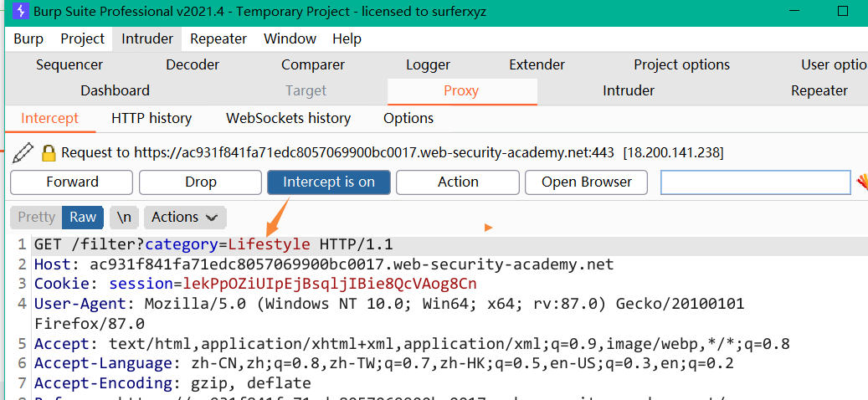The width and height of the screenshot is (868, 400).
Task: Click the Drop button
Action: pos(200,182)
